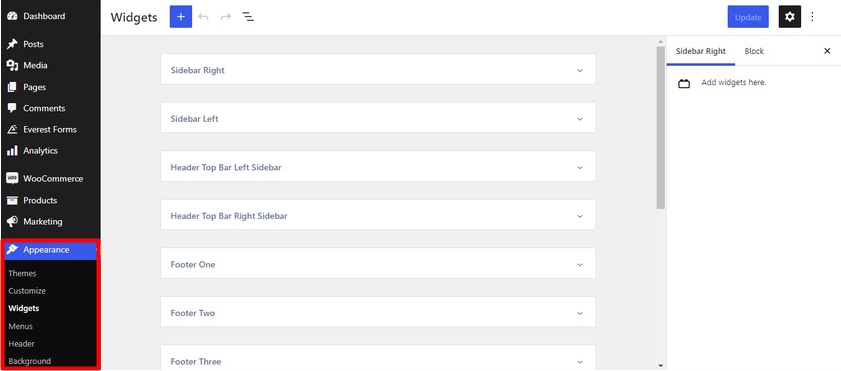Click the Update button

coord(748,17)
